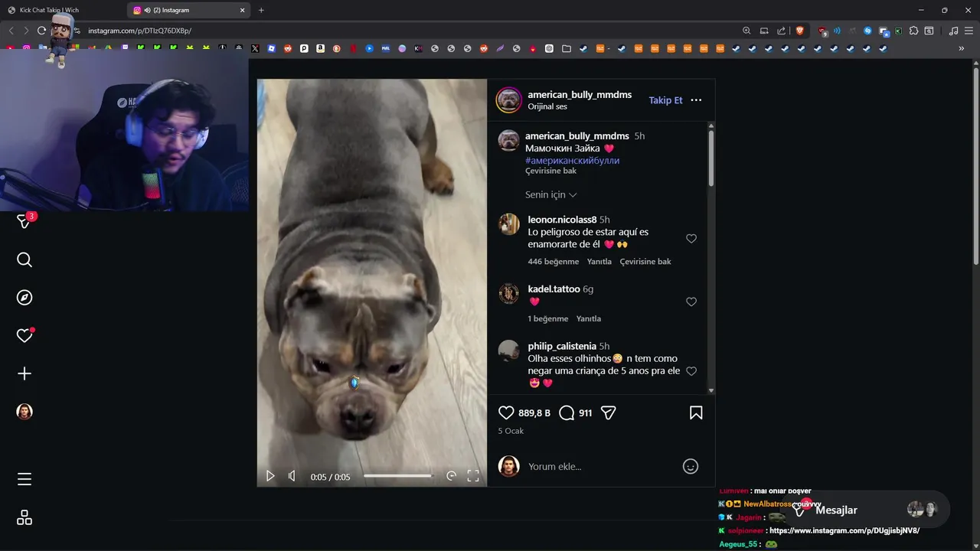Click the address bar URL
The width and height of the screenshot is (980, 551).
pos(139,31)
